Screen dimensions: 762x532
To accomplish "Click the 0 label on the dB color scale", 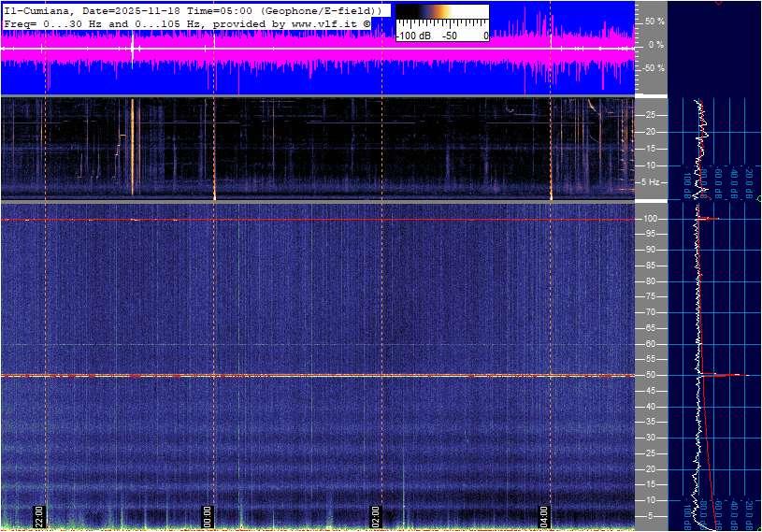I will point(485,36).
